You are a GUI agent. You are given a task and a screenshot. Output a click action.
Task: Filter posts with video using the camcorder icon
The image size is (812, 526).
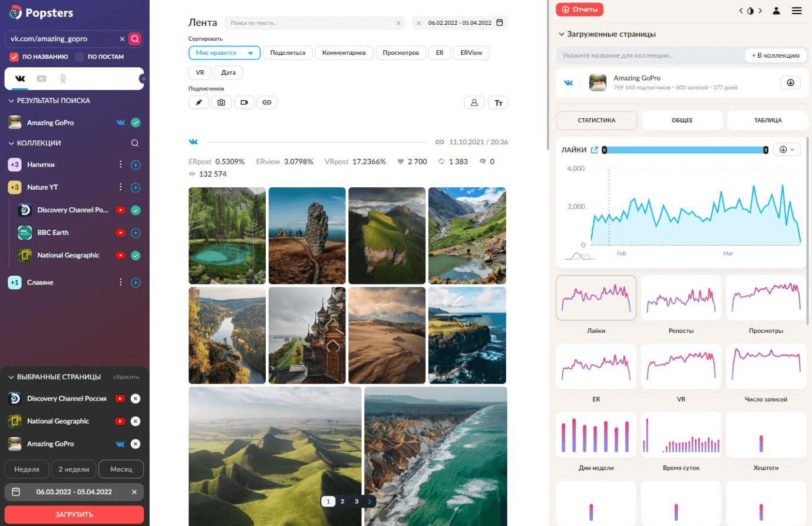coord(244,102)
